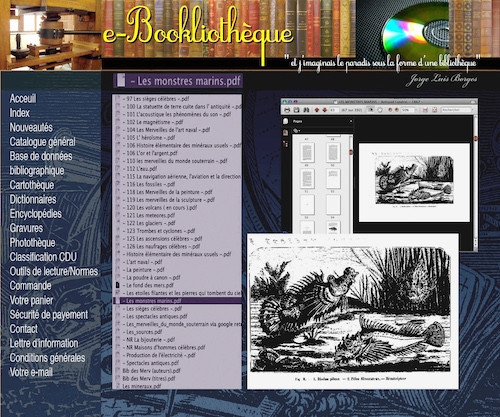
Task: Go to previous page with red up arrow
Action: (317, 110)
